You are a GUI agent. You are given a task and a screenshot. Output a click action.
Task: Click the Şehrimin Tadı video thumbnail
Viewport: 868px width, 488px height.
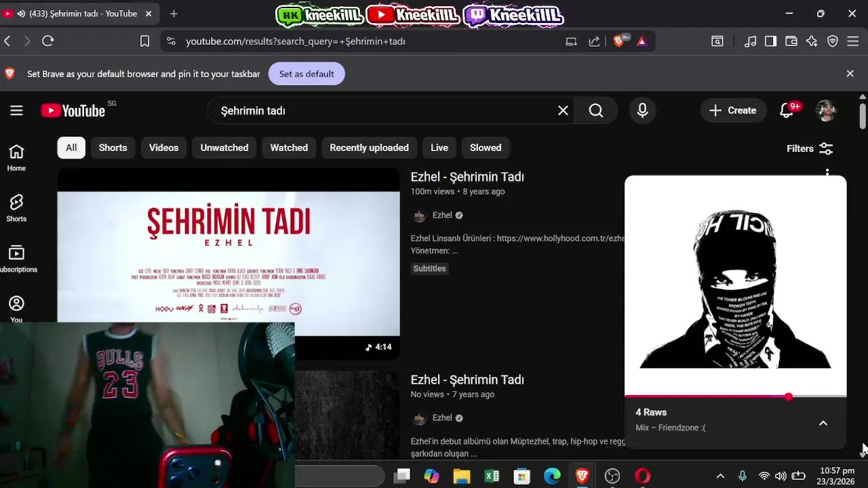tap(229, 262)
